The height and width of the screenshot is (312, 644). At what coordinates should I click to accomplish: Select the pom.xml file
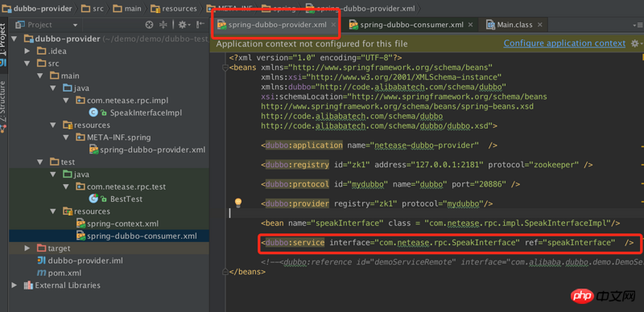click(64, 273)
